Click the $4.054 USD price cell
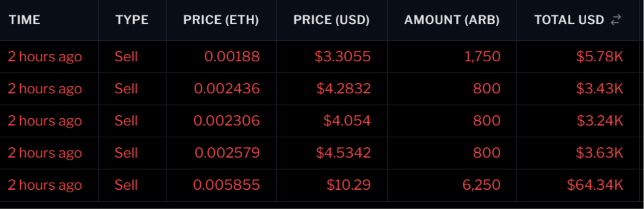This screenshot has width=644, height=209. tap(347, 121)
